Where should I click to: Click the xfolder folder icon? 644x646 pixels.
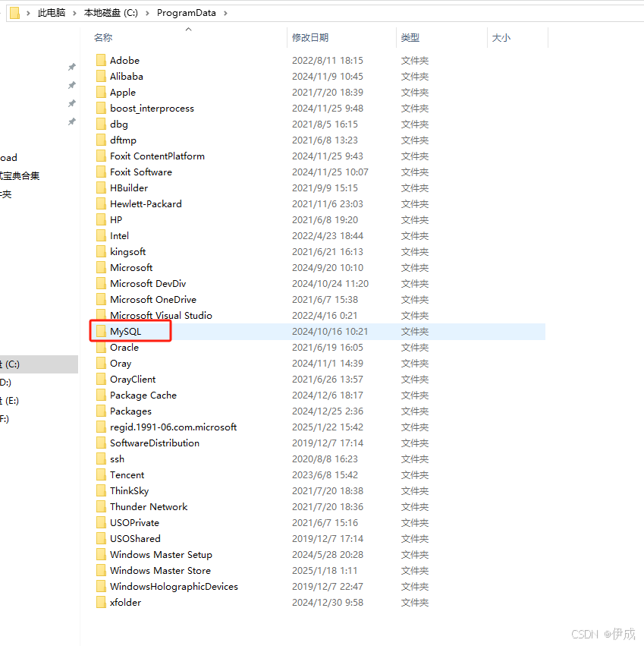101,602
